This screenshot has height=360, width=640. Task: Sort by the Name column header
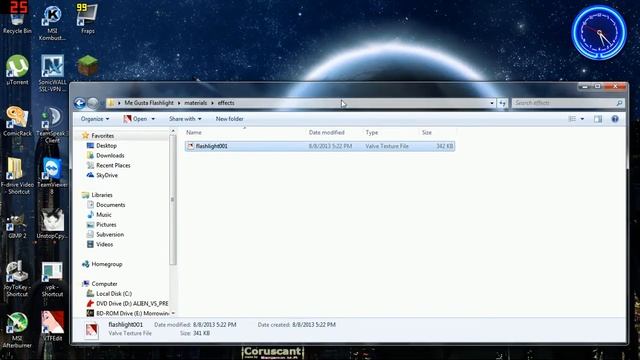(x=244, y=132)
